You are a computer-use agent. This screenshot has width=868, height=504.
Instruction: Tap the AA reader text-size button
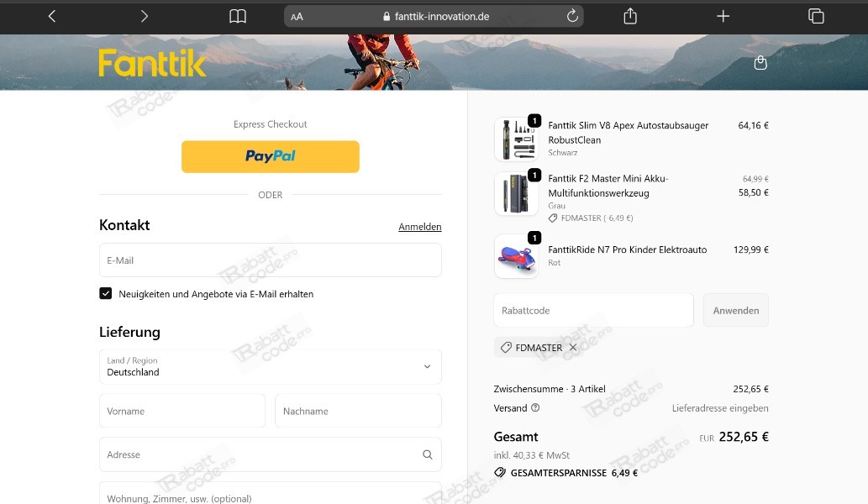[297, 17]
